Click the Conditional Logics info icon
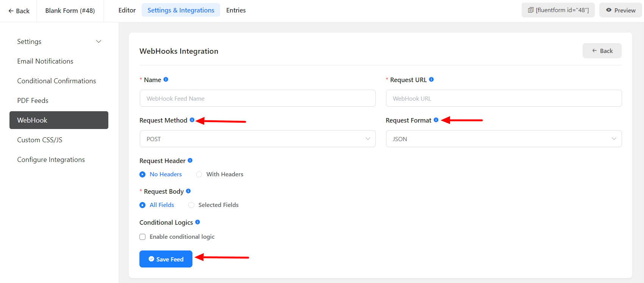Screen dimensions: 644x283 coord(197,222)
